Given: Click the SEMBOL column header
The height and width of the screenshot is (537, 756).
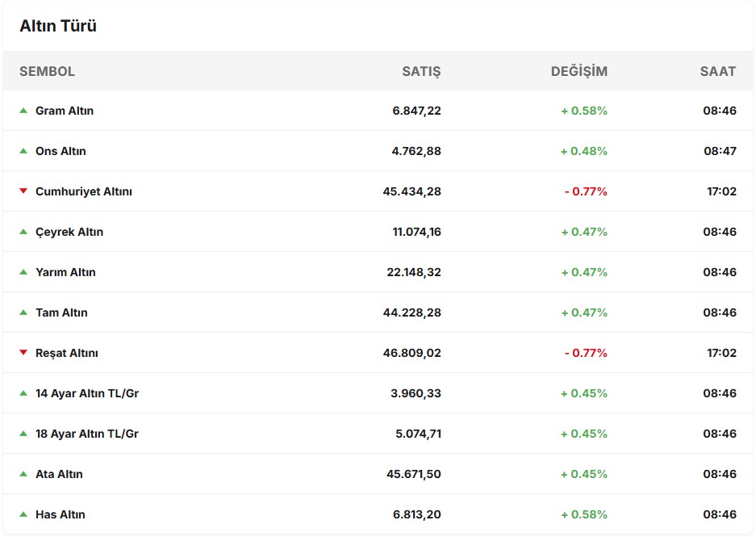Looking at the screenshot, I should pyautogui.click(x=47, y=71).
